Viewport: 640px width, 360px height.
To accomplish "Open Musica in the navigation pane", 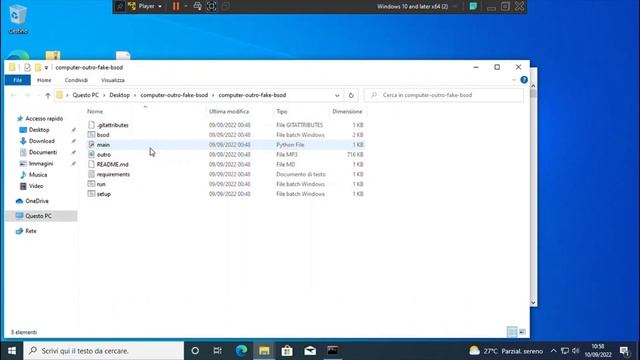I will tap(38, 175).
